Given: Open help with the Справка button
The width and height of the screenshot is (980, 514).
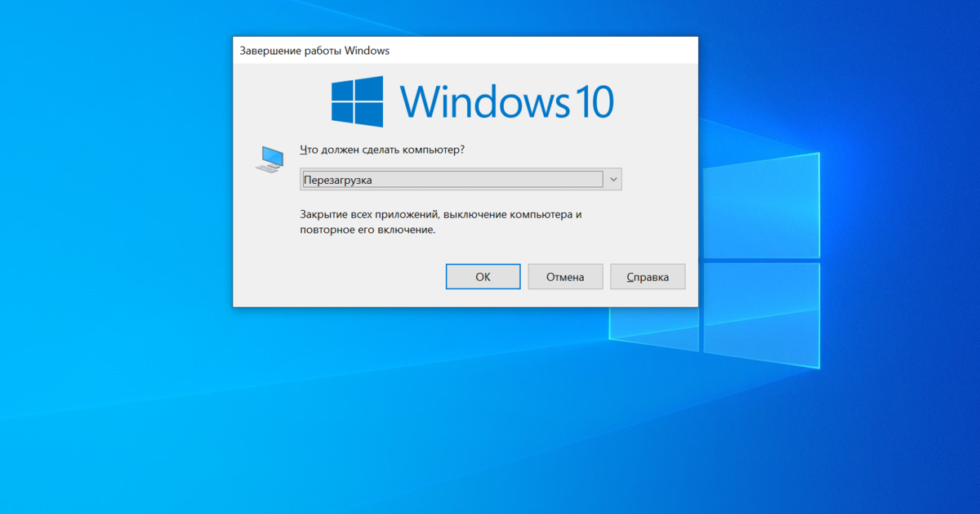Looking at the screenshot, I should 648,276.
